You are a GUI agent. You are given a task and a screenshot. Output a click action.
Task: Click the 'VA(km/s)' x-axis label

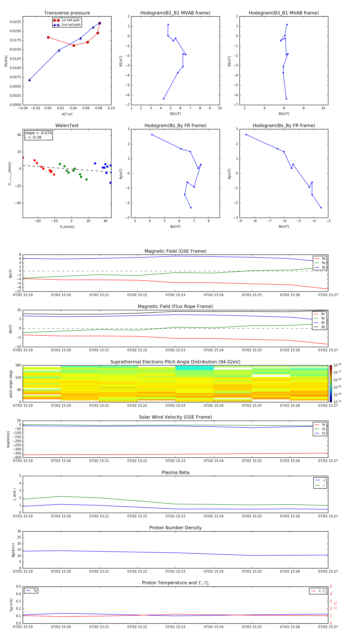pyautogui.click(x=67, y=227)
